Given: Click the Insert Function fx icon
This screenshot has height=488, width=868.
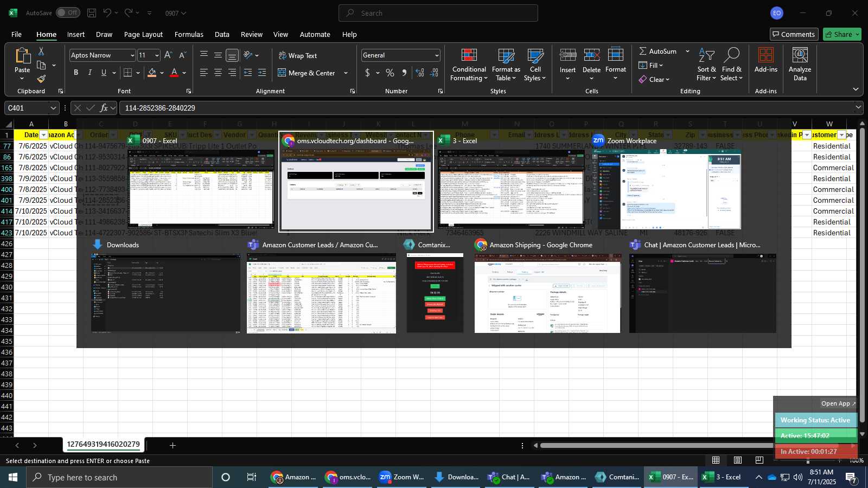Looking at the screenshot, I should (x=104, y=108).
